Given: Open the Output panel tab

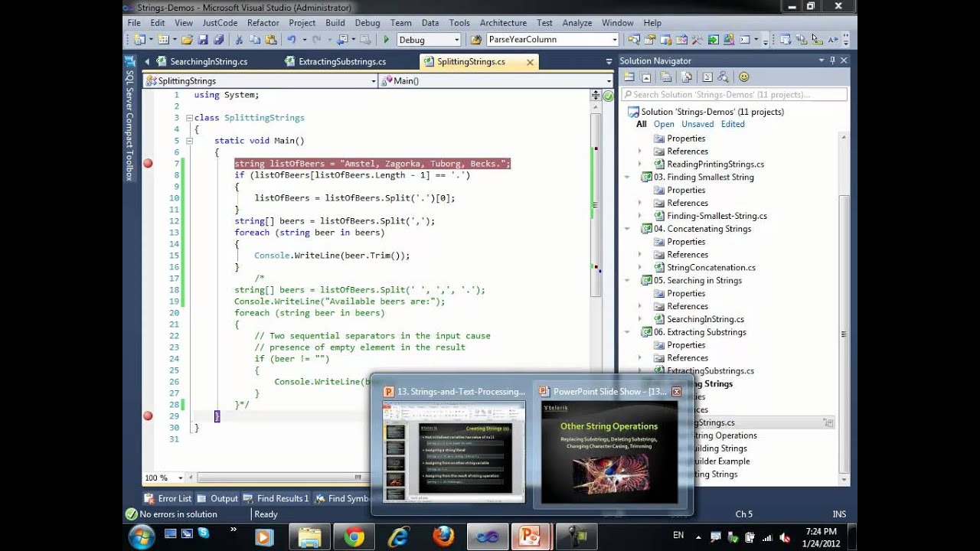Looking at the screenshot, I should click(217, 498).
